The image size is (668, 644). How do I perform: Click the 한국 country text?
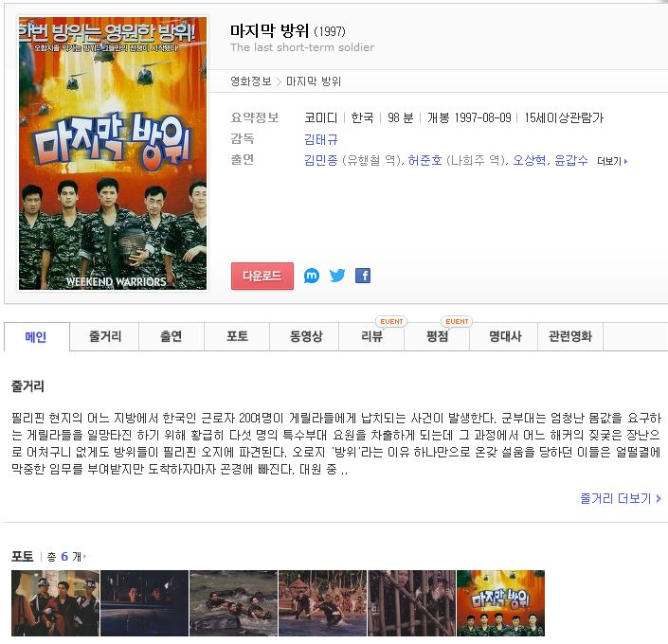tap(362, 117)
